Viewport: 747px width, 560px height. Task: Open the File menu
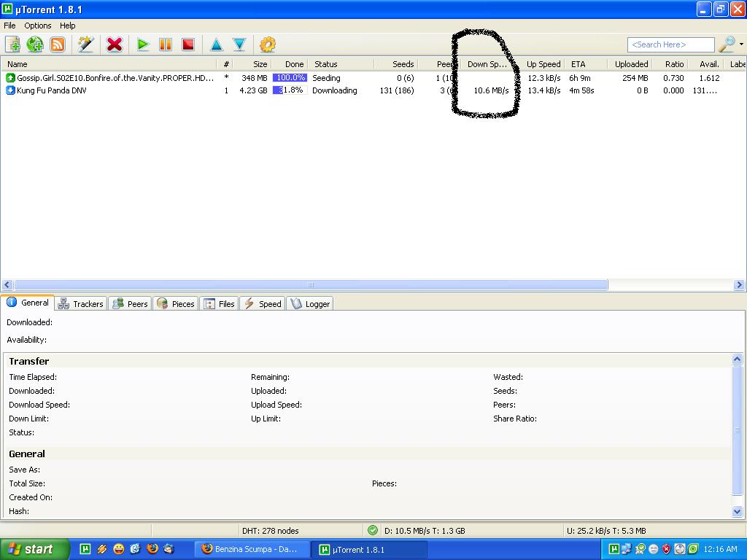(9, 26)
